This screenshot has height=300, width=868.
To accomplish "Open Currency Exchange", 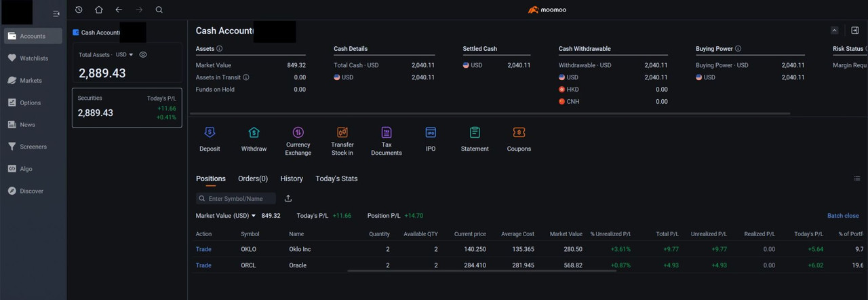I will pyautogui.click(x=298, y=132).
